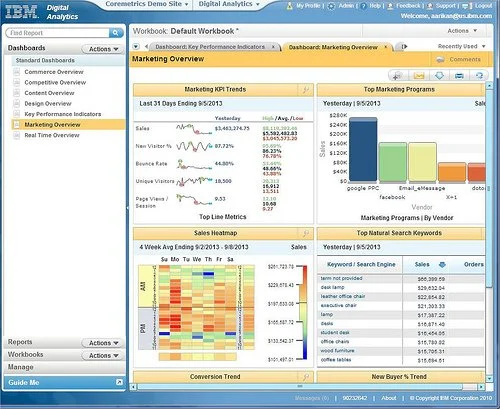Open the Dashboards Actions dropdown

click(103, 49)
